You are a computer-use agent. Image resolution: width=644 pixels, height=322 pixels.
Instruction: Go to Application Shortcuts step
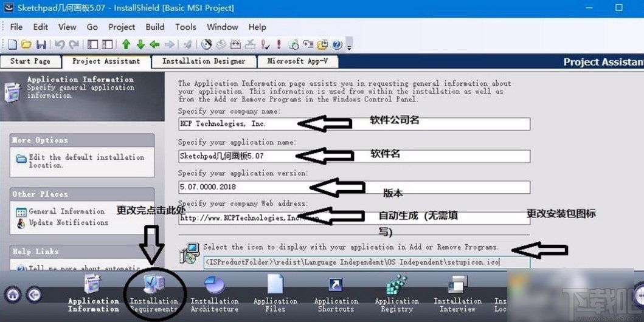[336, 295]
